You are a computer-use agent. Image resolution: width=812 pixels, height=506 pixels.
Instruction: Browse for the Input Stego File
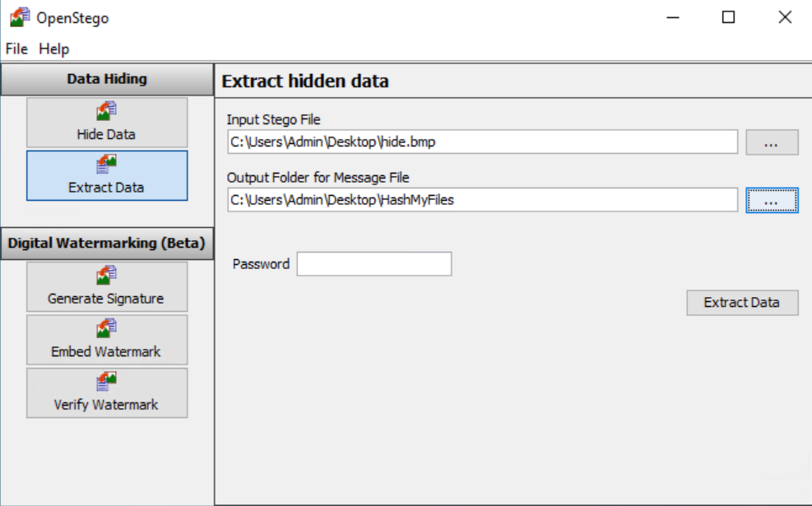[x=772, y=142]
